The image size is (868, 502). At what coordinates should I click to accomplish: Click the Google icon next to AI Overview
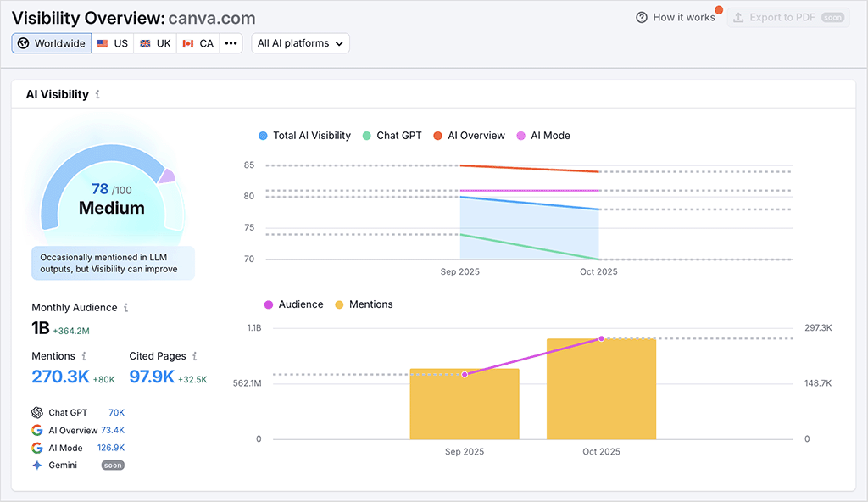36,430
